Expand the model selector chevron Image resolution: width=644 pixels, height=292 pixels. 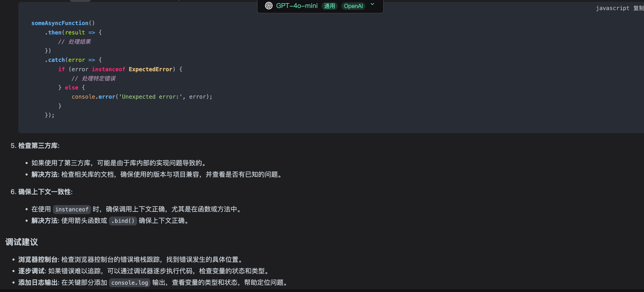click(372, 4)
